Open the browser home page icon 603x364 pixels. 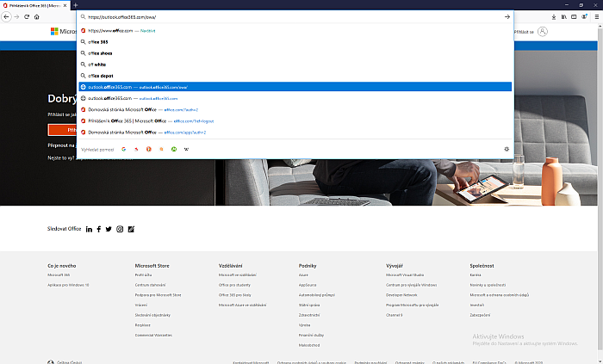coord(36,17)
